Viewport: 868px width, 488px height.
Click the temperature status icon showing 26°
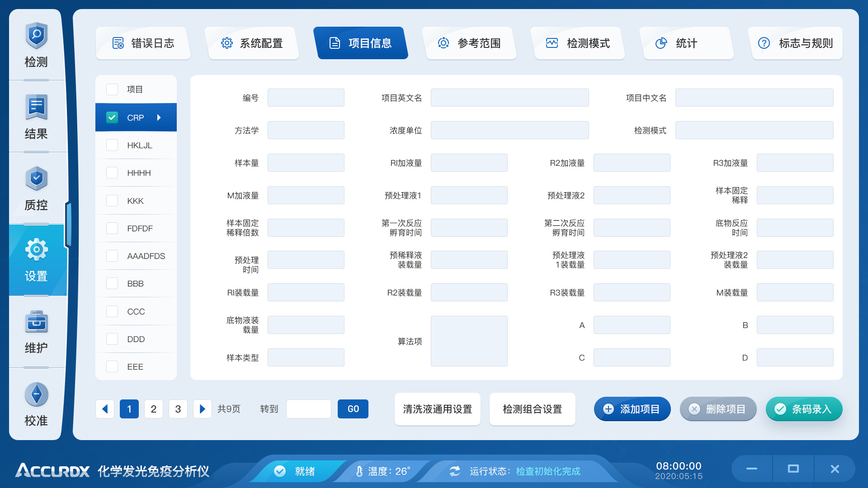tap(359, 471)
